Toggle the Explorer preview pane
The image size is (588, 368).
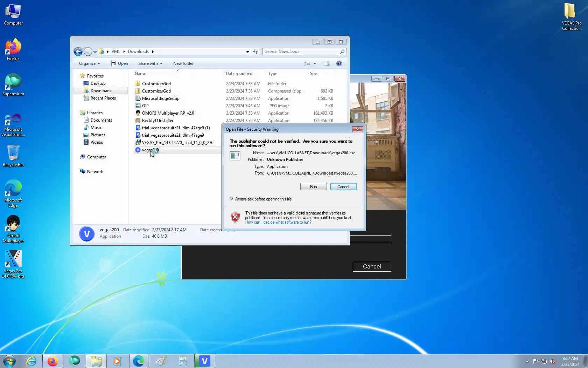tap(327, 63)
